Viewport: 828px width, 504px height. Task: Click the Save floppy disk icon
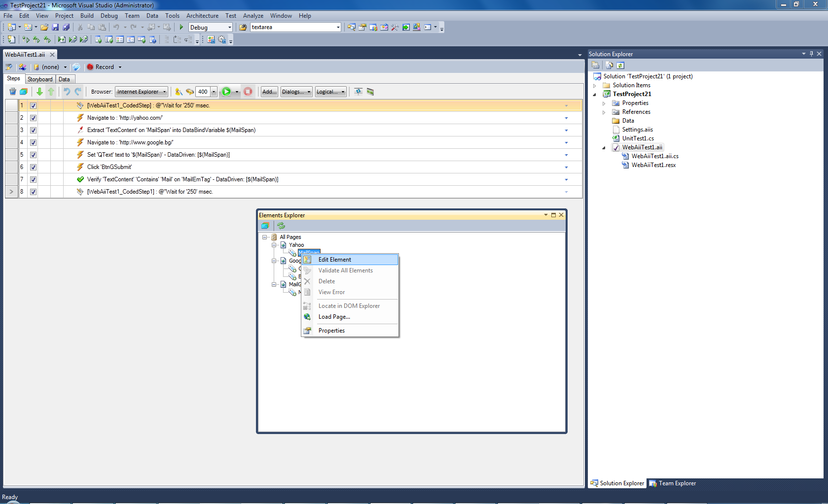coord(55,28)
